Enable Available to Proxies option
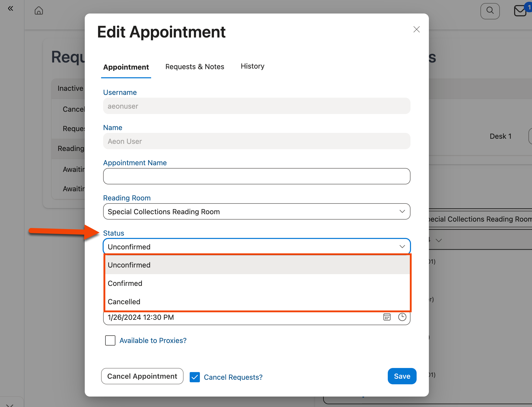532x407 pixels. click(110, 340)
